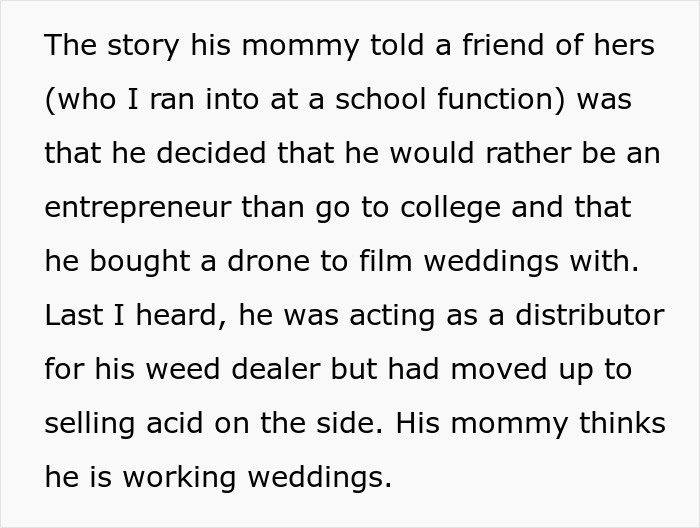The width and height of the screenshot is (700, 528).
Task: Click the words "friend of hers"
Action: pos(558,45)
